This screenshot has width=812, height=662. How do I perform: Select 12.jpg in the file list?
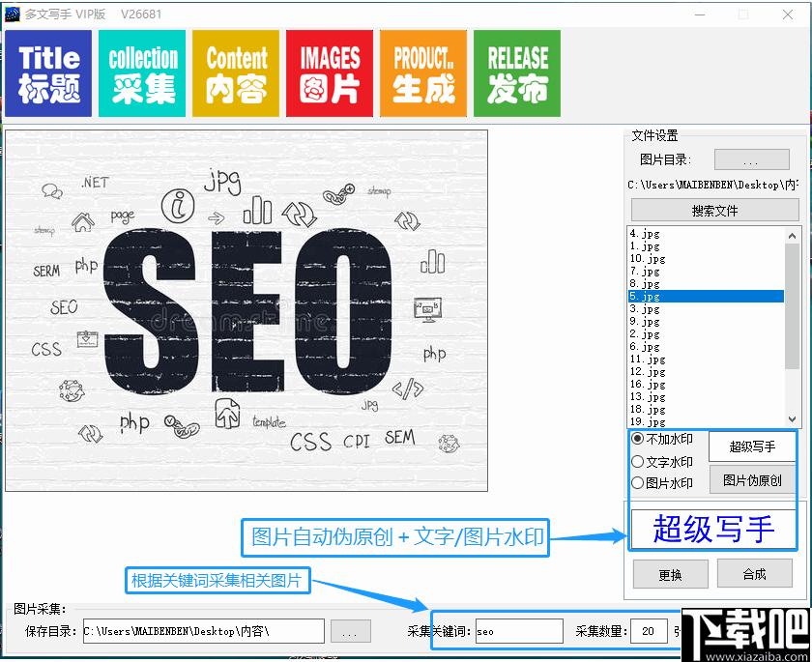click(x=706, y=372)
